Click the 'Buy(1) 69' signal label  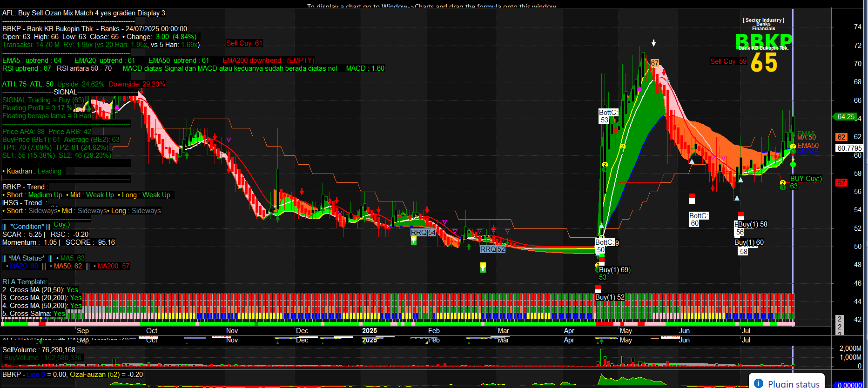(x=614, y=270)
